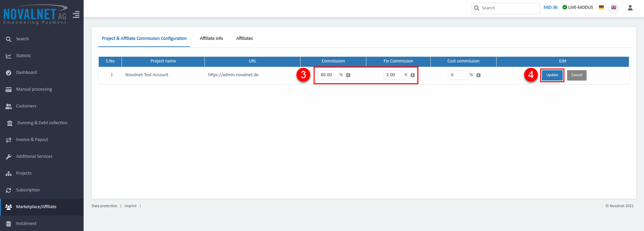Click the Cost commission info icon
This screenshot has width=644, height=231.
[x=478, y=75]
